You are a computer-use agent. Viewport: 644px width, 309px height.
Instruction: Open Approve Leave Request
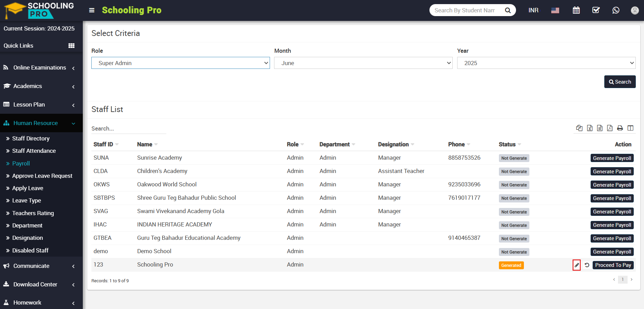point(42,176)
